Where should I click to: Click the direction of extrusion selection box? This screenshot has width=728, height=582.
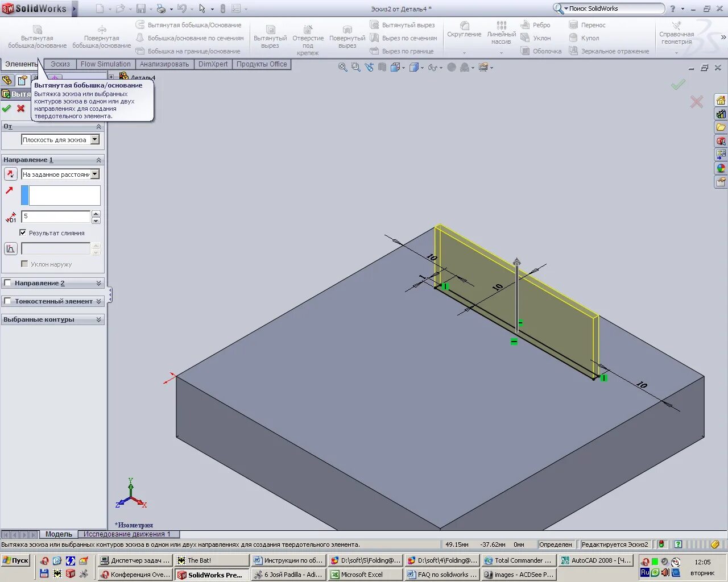pyautogui.click(x=61, y=195)
